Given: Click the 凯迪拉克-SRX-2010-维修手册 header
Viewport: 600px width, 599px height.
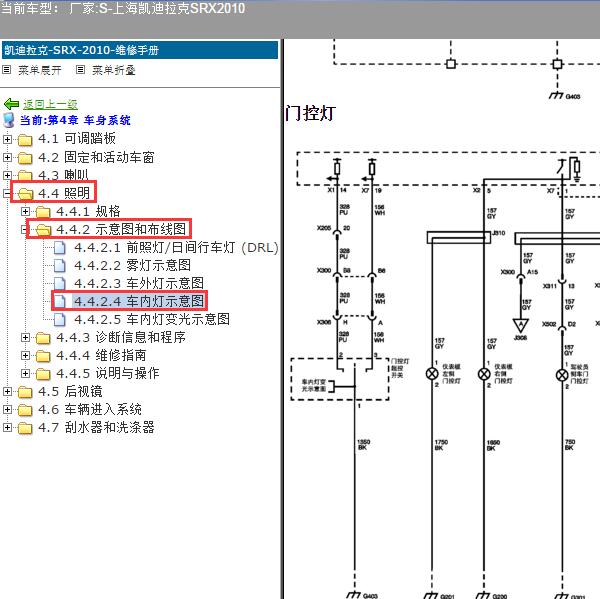Looking at the screenshot, I should pos(140,50).
